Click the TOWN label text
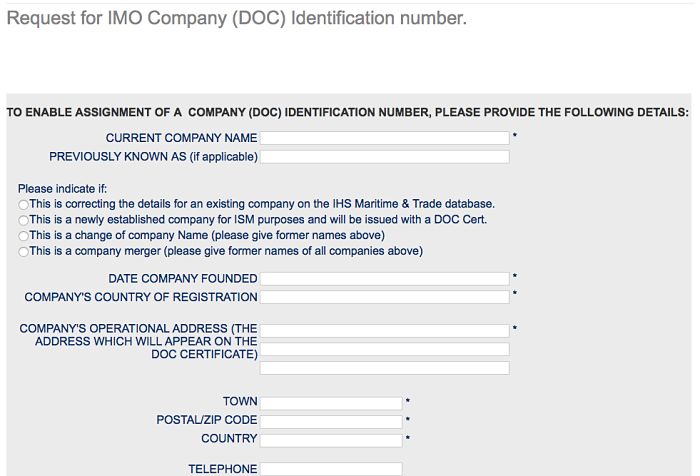Viewport: 700px width, 476px height. point(240,402)
